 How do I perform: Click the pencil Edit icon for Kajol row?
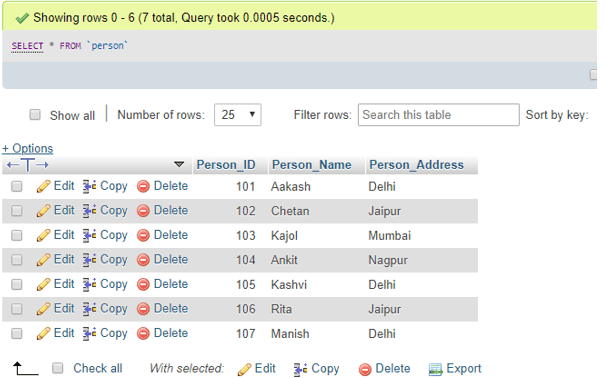43,235
